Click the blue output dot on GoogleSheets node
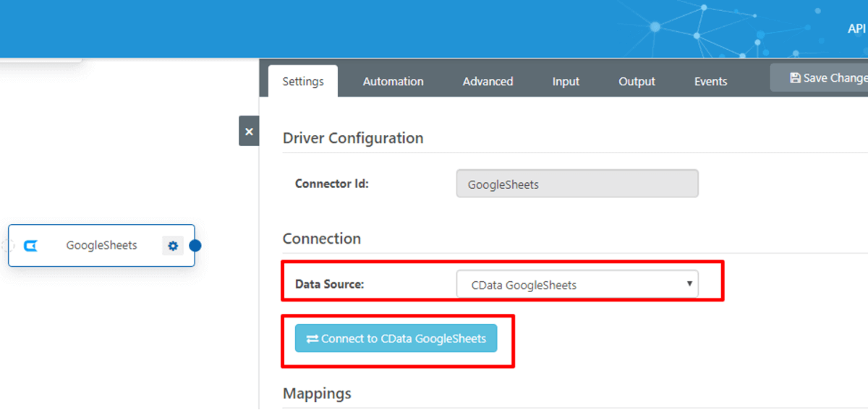 195,246
